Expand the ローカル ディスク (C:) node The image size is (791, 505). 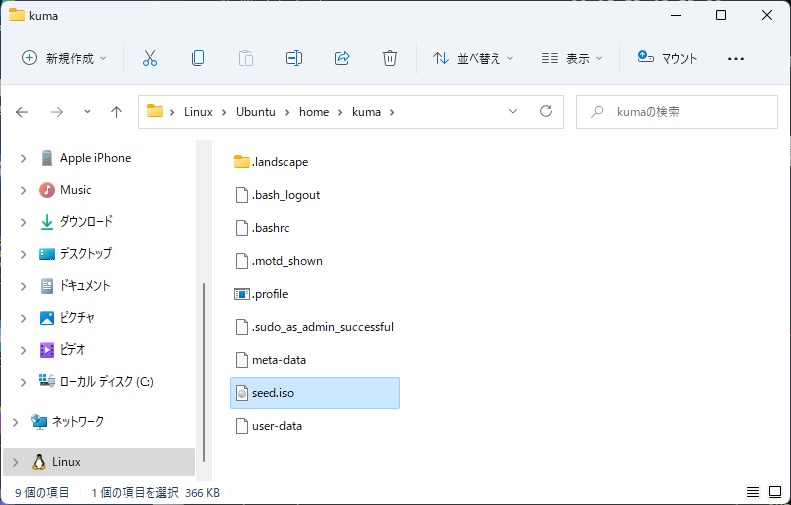coord(24,381)
